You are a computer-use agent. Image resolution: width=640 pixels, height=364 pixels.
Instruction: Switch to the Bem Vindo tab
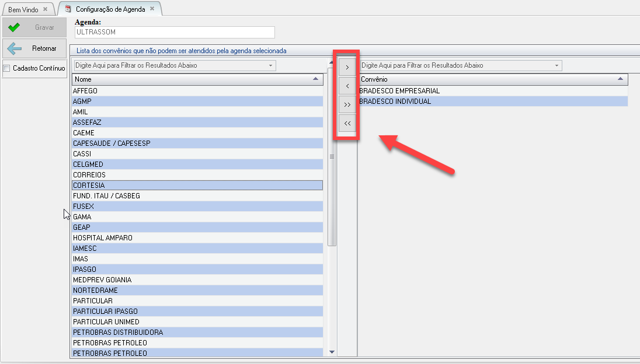pyautogui.click(x=23, y=10)
